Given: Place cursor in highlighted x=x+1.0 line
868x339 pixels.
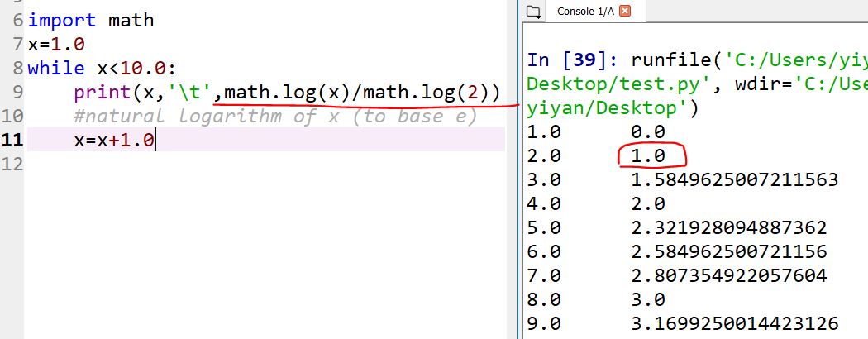Looking at the screenshot, I should [113, 140].
